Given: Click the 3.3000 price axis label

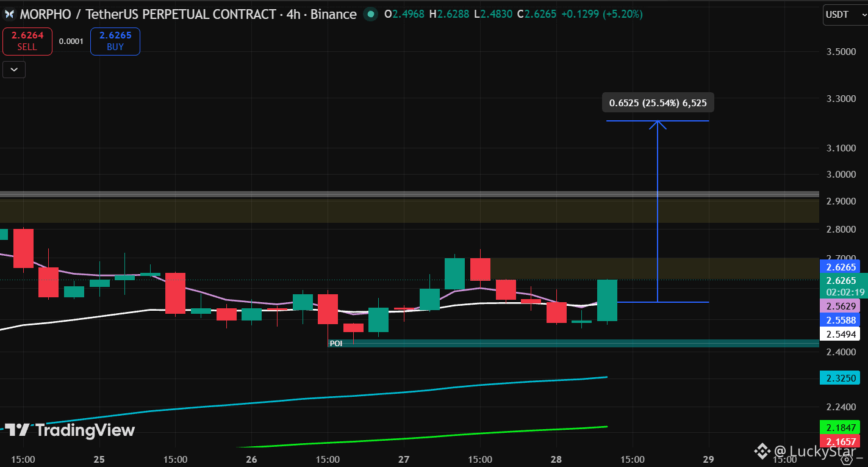Looking at the screenshot, I should [842, 98].
